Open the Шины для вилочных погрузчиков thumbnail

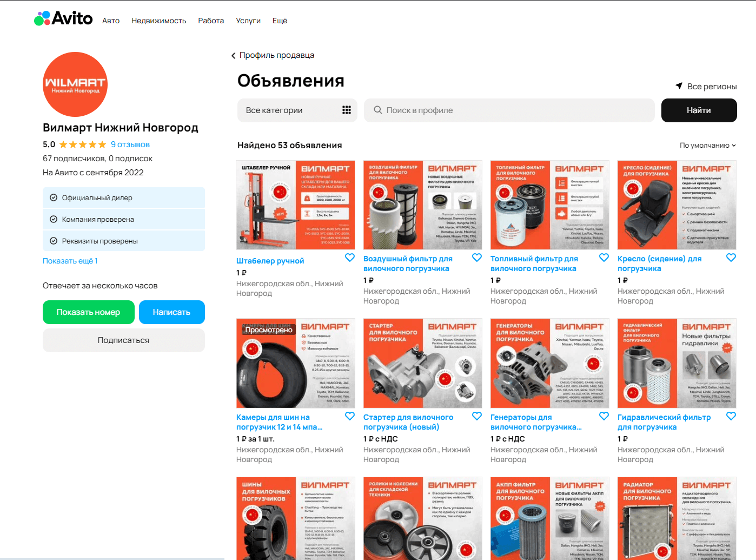[296, 518]
